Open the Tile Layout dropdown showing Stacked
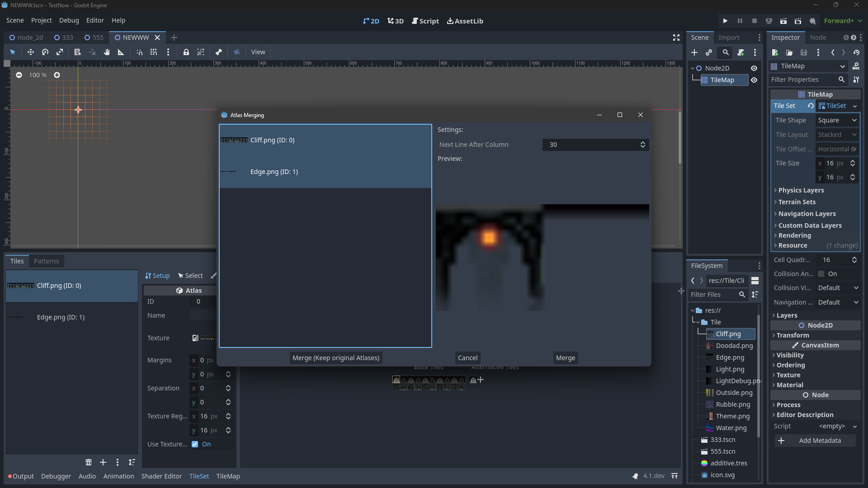Screen dimensions: 868x488 836,134
